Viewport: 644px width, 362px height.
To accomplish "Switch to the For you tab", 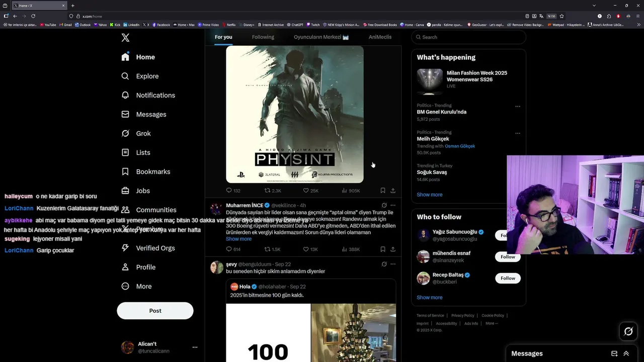I will tap(223, 37).
